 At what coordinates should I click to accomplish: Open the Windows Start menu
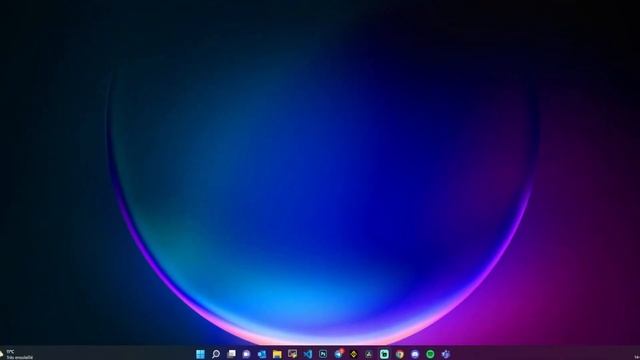[200, 354]
